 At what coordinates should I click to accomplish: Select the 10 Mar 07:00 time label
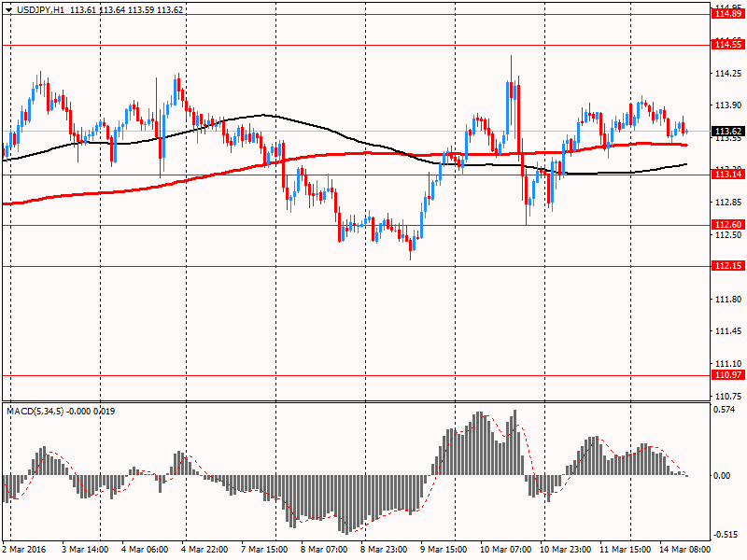pyautogui.click(x=505, y=550)
